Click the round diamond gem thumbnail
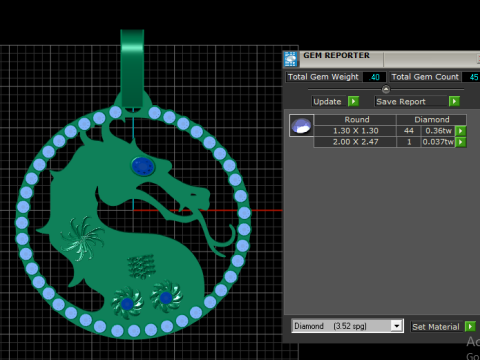480x360 pixels. [x=301, y=126]
